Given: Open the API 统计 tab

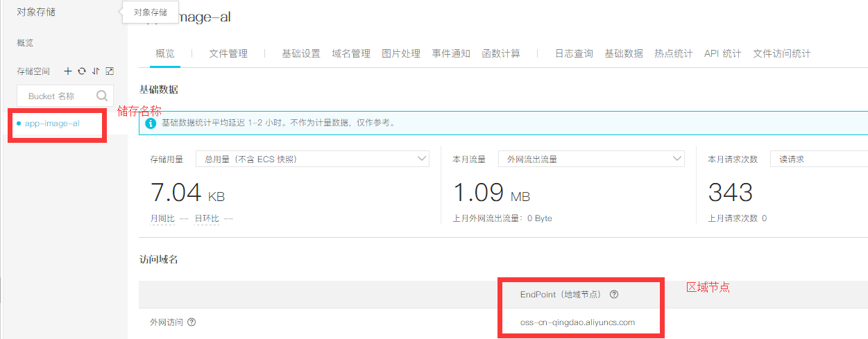Looking at the screenshot, I should [722, 53].
